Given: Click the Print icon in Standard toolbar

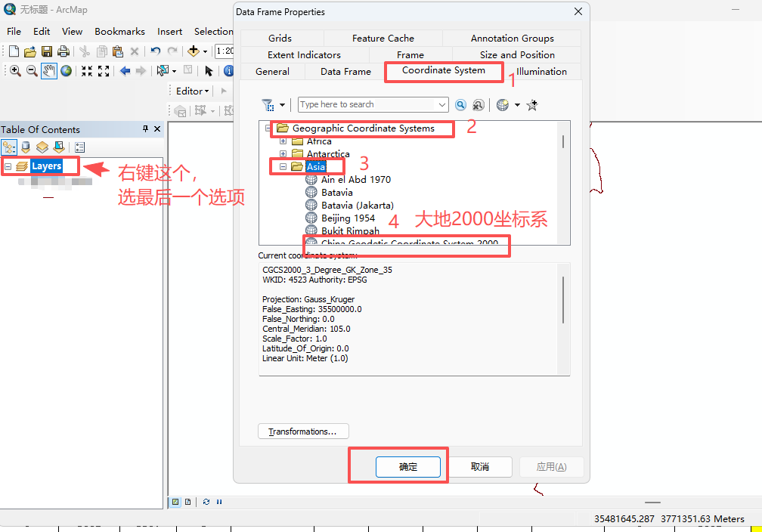Looking at the screenshot, I should point(63,51).
